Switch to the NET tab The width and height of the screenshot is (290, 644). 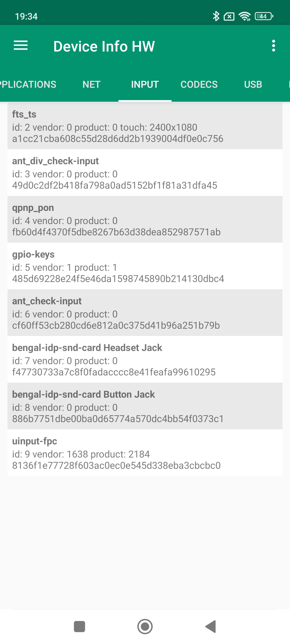(91, 85)
